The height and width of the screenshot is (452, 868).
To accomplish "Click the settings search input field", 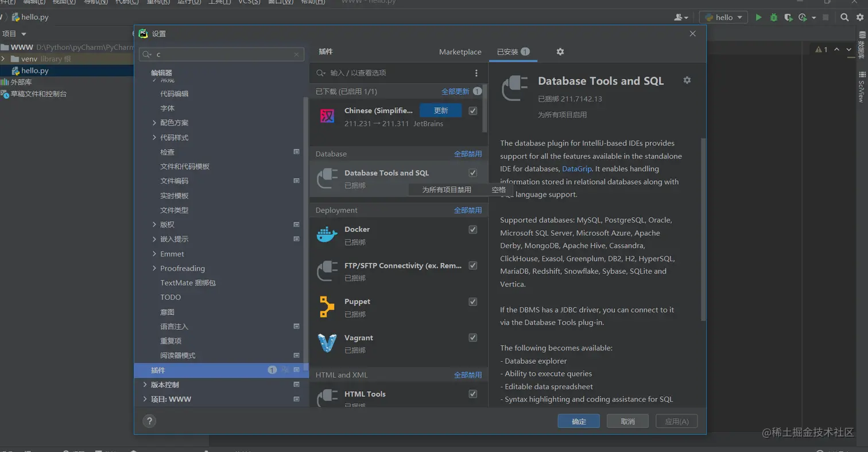I will pyautogui.click(x=222, y=54).
